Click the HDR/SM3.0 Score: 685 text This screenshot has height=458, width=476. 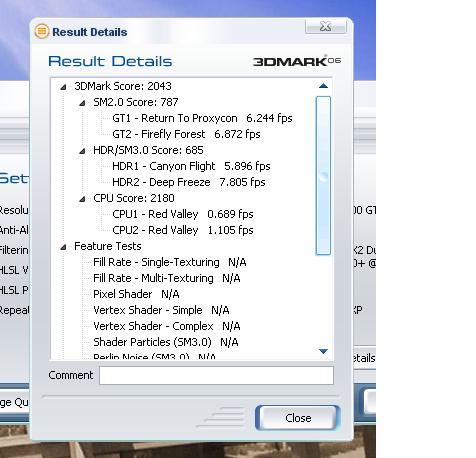148,150
